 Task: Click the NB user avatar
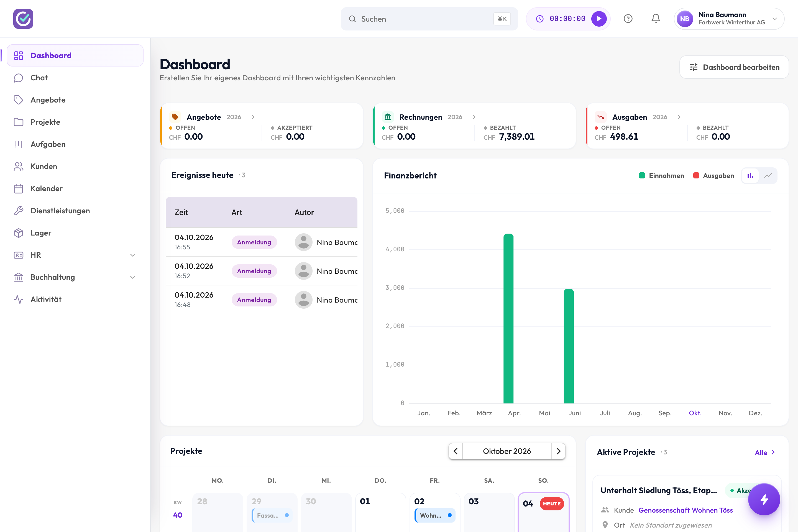point(685,19)
